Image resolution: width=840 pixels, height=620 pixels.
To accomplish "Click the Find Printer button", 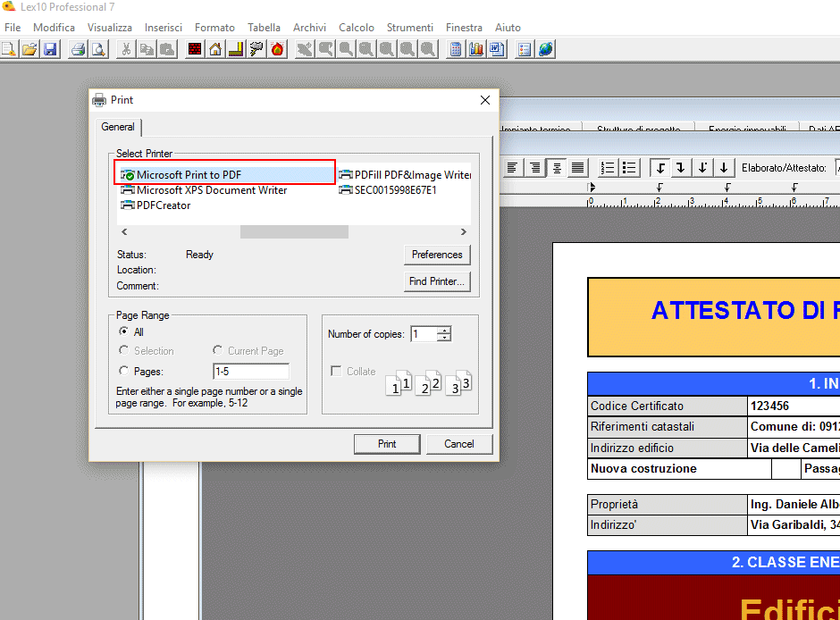I will pos(437,281).
